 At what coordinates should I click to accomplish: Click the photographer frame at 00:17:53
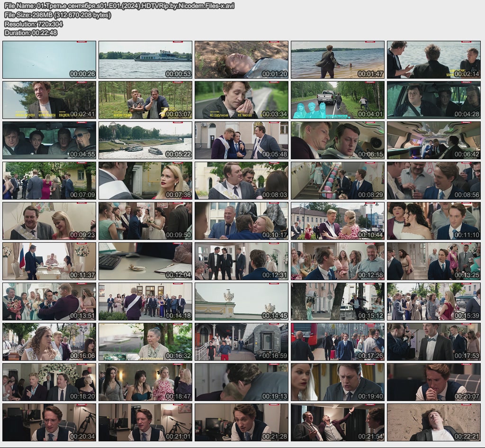434,342
